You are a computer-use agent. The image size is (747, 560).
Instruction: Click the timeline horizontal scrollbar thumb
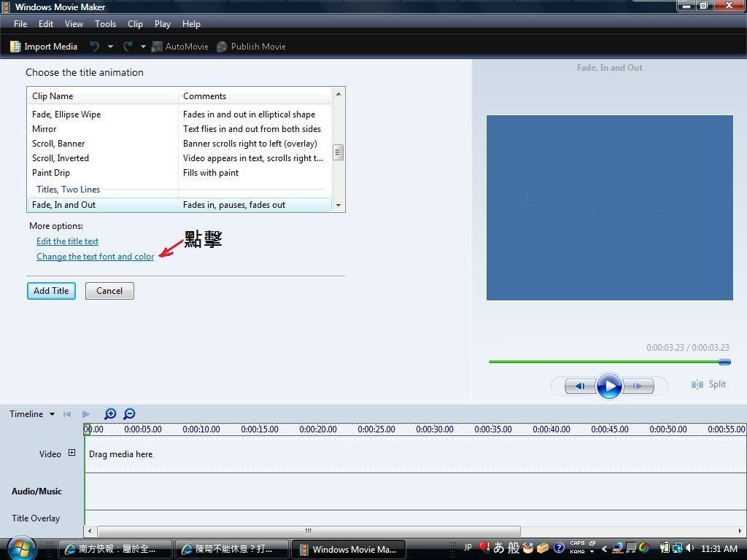[309, 531]
